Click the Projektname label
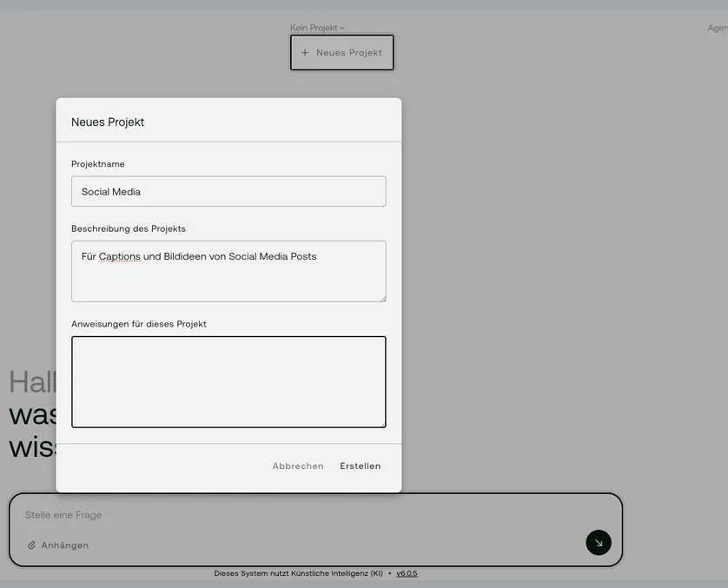The height and width of the screenshot is (588, 728). pyautogui.click(x=98, y=164)
